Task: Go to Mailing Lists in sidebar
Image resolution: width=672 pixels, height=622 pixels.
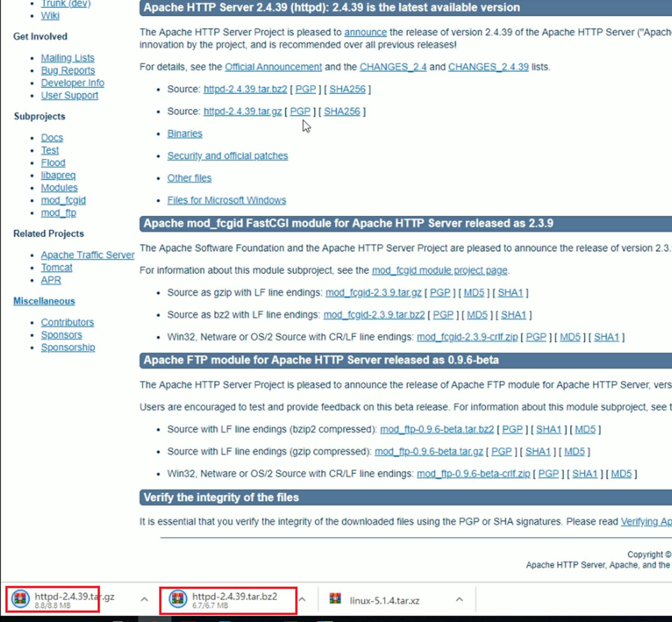Action: tap(67, 58)
